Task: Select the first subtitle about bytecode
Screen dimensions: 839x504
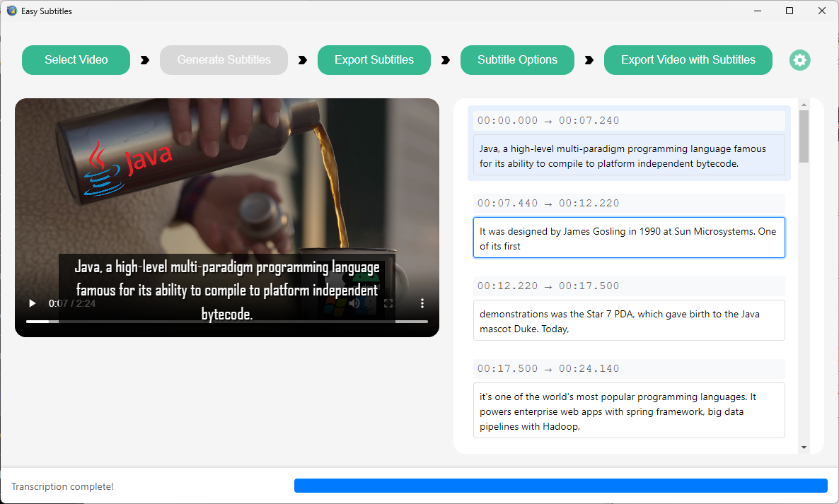Action: 629,155
